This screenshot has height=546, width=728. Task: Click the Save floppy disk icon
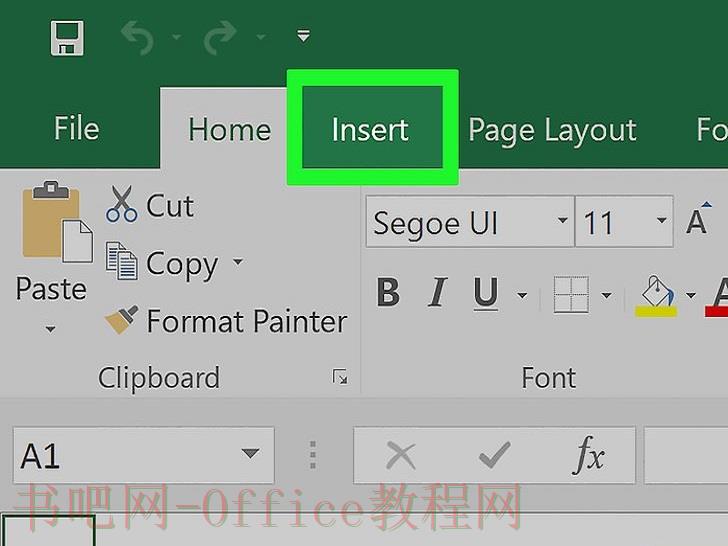(x=67, y=38)
